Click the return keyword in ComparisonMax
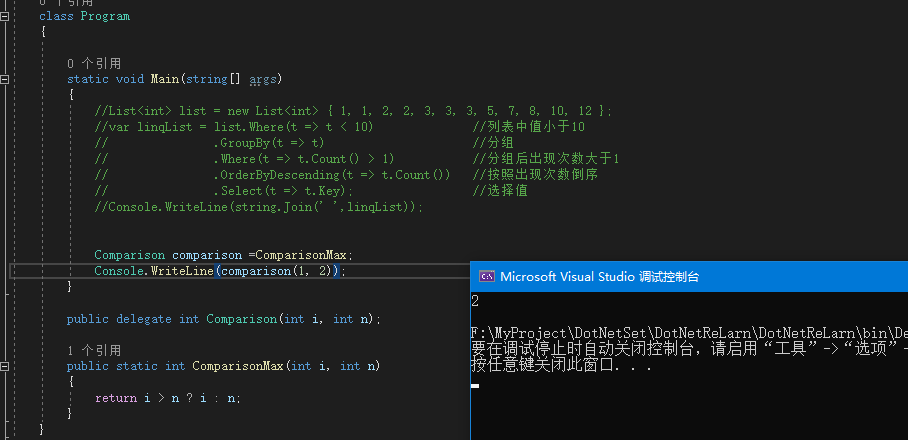 115,398
